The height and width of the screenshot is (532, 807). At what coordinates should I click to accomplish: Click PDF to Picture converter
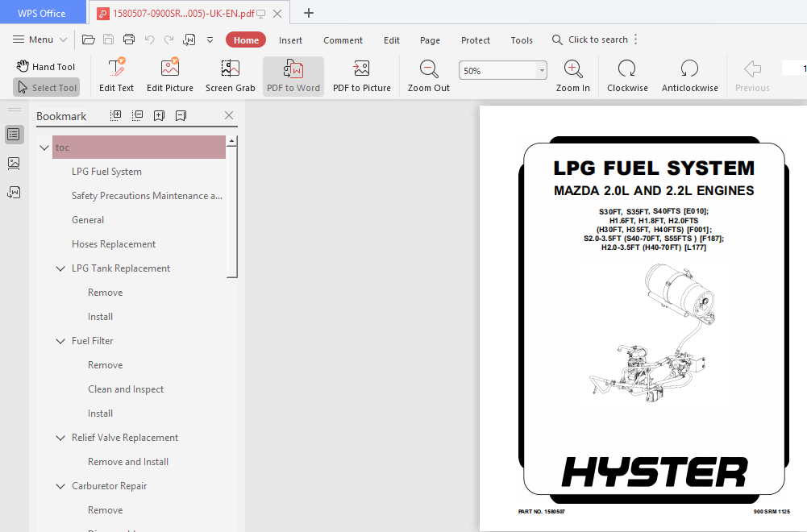(x=362, y=76)
